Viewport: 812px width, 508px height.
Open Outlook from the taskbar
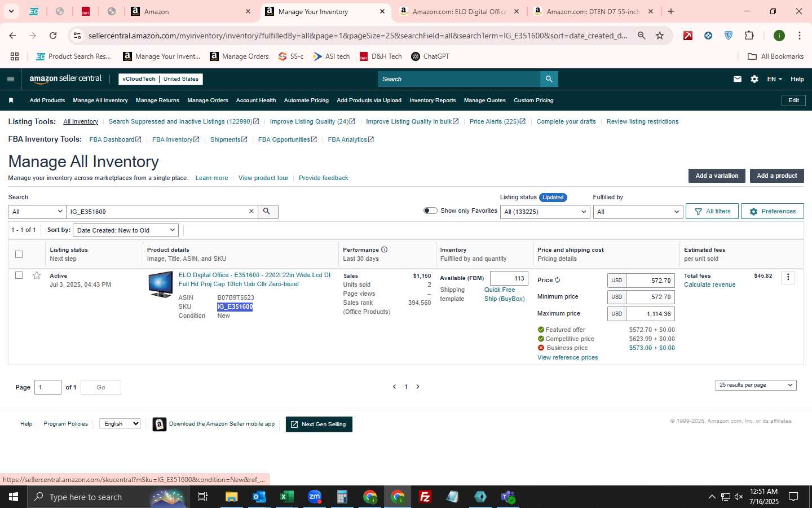pos(259,497)
